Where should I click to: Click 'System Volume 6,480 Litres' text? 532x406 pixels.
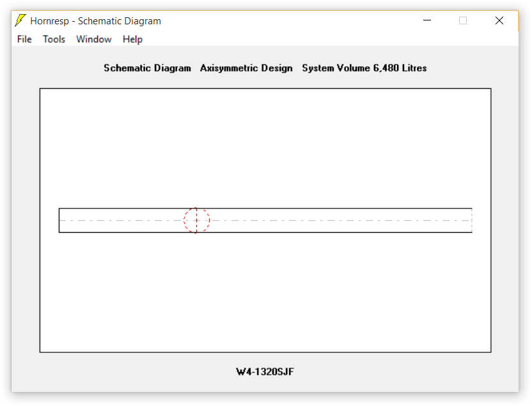click(364, 68)
